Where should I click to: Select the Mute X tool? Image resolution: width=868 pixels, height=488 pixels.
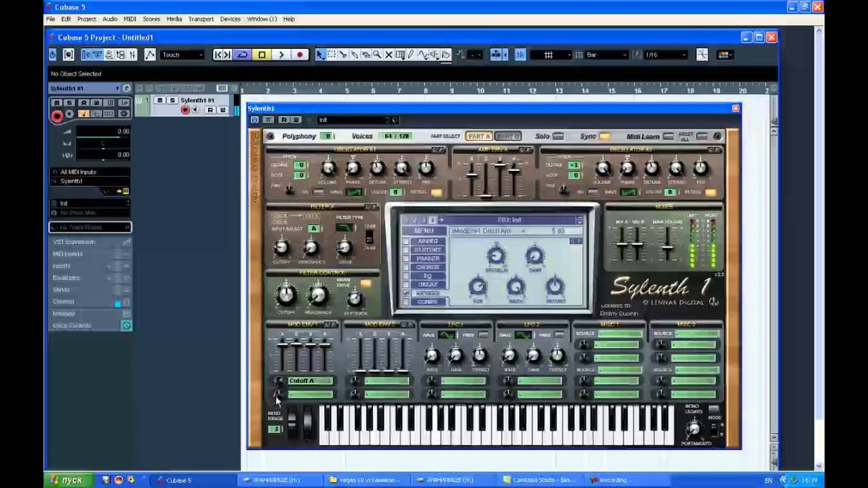389,55
